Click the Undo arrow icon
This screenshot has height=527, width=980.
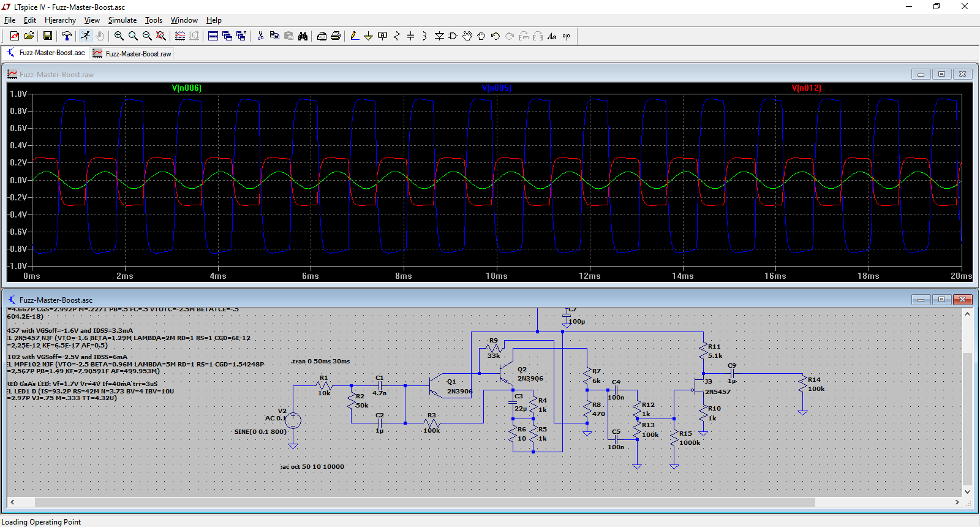pyautogui.click(x=496, y=36)
